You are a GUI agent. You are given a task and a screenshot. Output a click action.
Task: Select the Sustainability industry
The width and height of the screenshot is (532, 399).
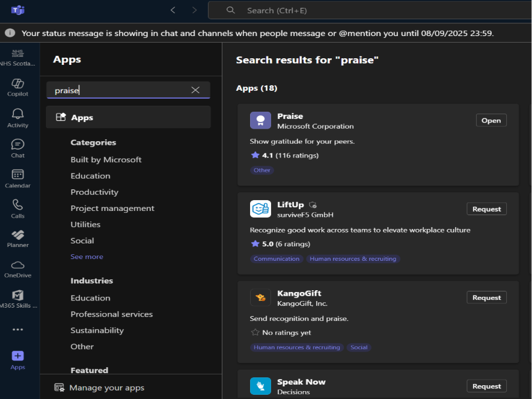coord(97,330)
